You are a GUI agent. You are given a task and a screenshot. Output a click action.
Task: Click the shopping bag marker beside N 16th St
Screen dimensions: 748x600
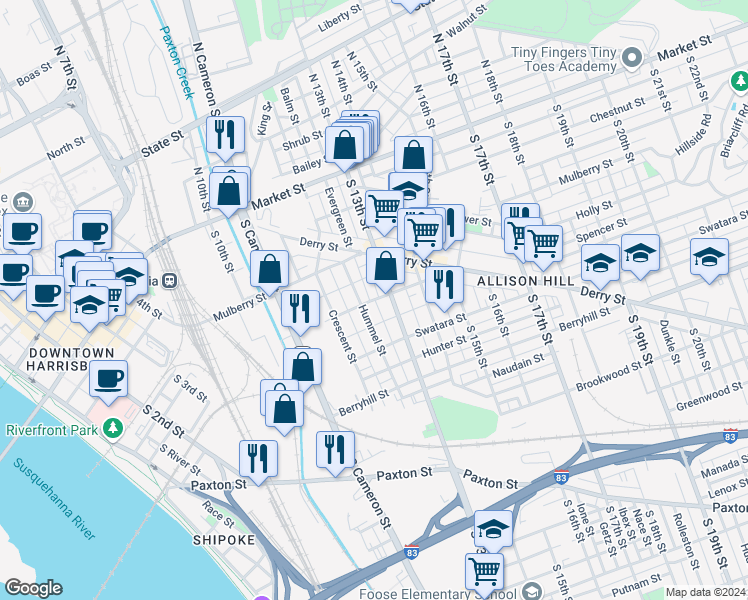coord(414,155)
